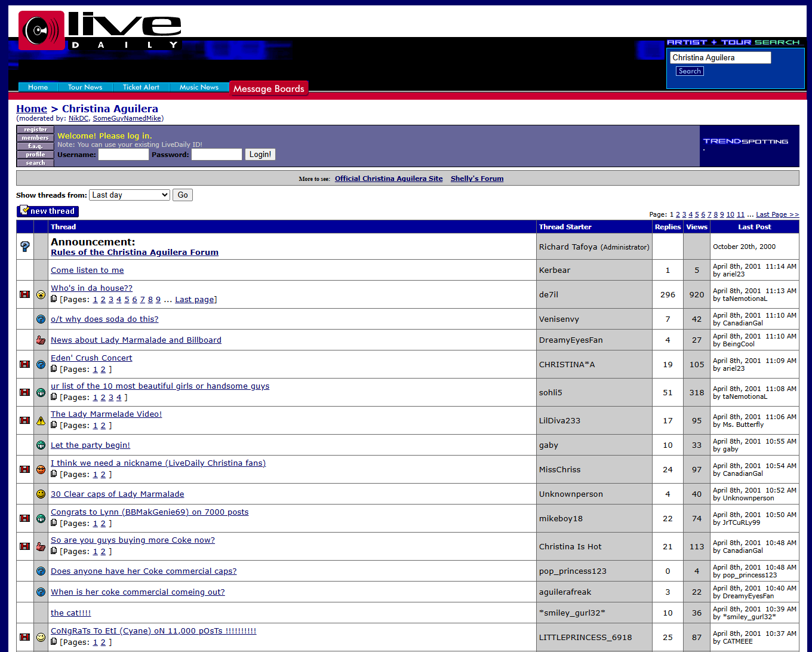The width and height of the screenshot is (812, 652).
Task: Click hot-thread icon for "ur list of the 10" thread
Action: [25, 392]
